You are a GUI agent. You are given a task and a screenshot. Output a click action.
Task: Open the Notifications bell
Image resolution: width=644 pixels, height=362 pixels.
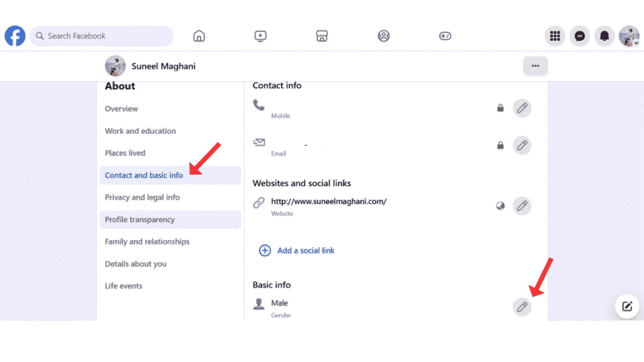click(x=604, y=36)
